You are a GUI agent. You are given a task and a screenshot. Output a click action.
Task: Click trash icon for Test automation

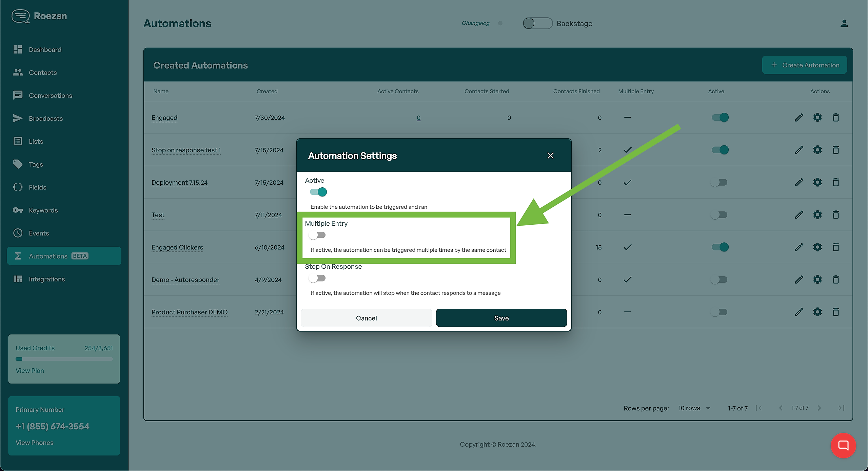pos(835,215)
